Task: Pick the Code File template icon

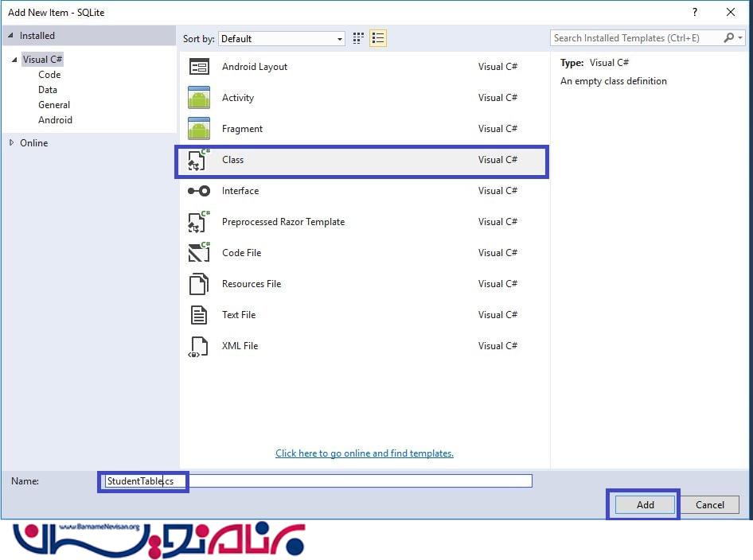Action: click(x=198, y=253)
